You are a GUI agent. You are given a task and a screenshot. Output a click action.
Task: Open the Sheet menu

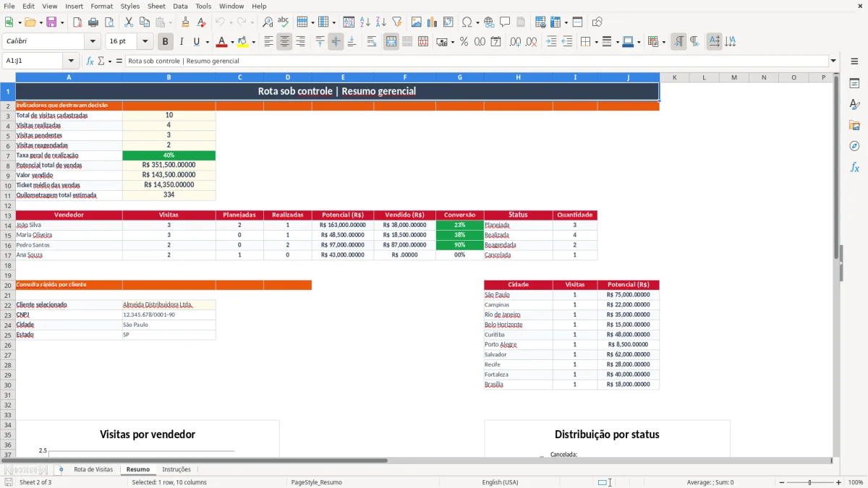[156, 6]
